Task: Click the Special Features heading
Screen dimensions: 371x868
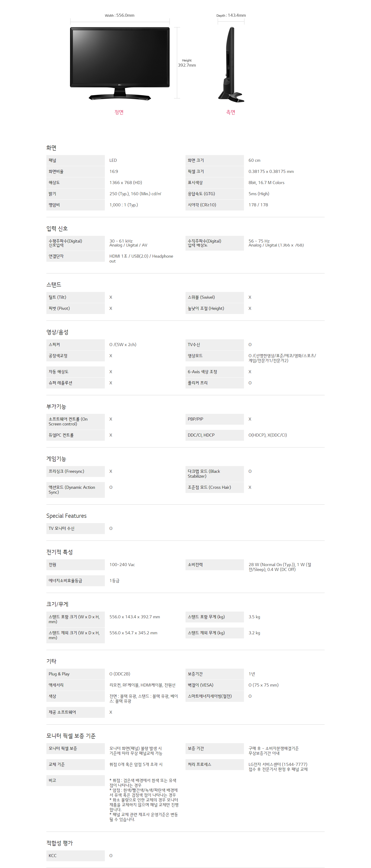Action: tap(66, 516)
